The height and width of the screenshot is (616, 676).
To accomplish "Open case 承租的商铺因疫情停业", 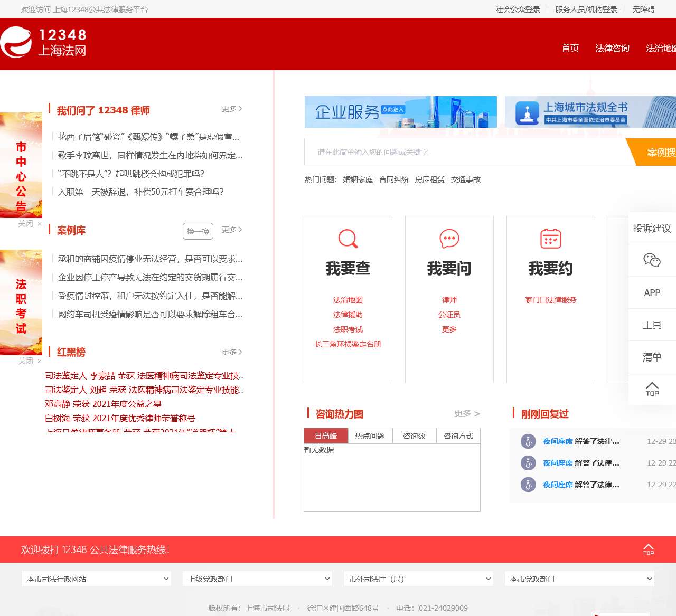I will pos(150,259).
